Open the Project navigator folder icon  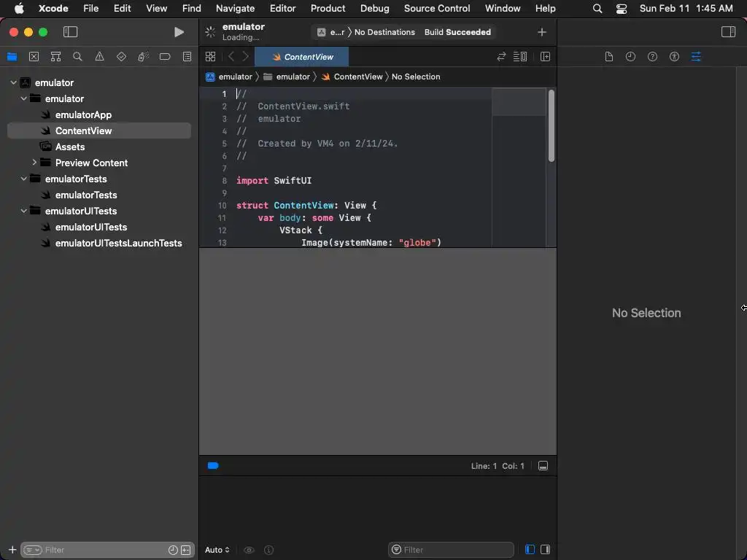pyautogui.click(x=12, y=57)
